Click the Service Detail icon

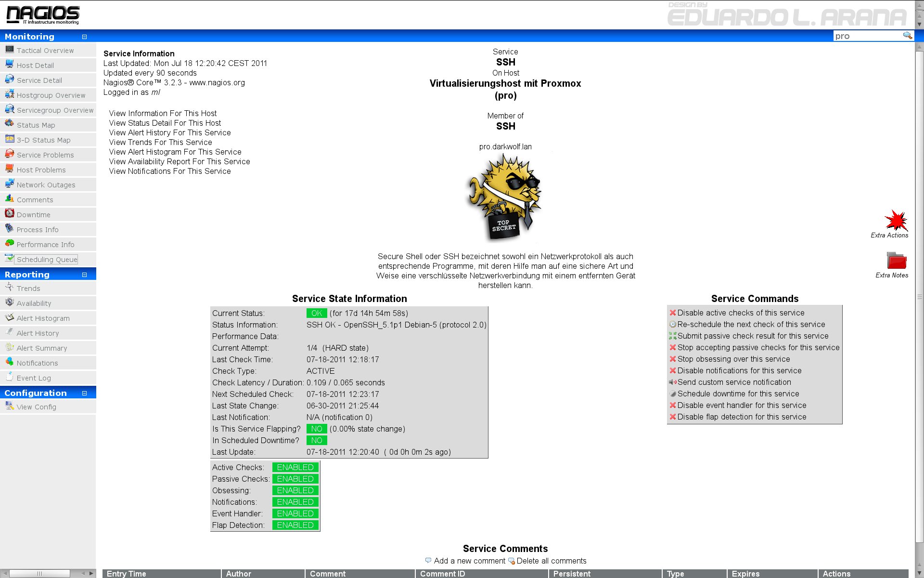[10, 79]
